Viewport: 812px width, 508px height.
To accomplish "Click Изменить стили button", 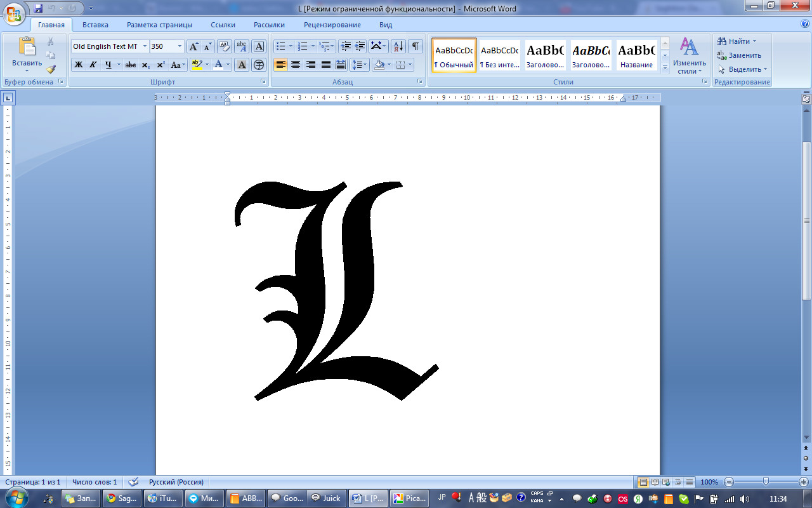I will [690, 55].
